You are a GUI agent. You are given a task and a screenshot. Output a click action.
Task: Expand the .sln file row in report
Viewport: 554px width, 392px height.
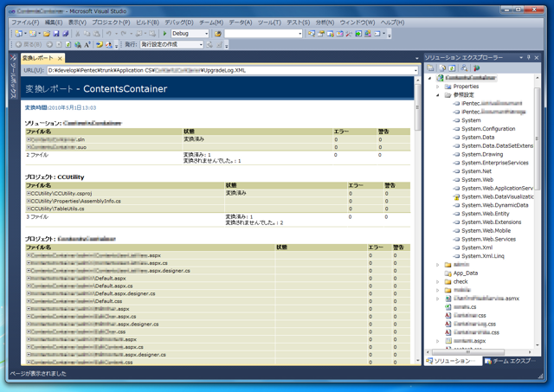29,139
